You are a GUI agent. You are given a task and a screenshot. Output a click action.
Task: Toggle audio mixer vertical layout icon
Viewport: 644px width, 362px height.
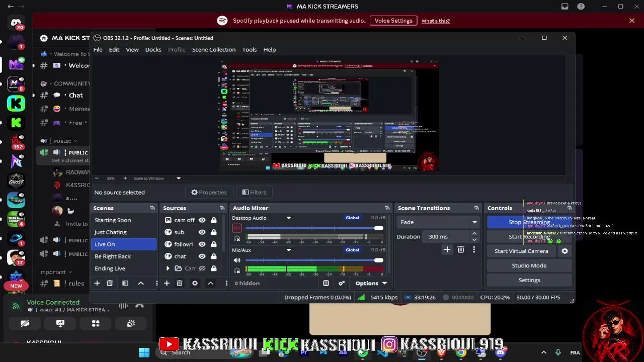326,283
